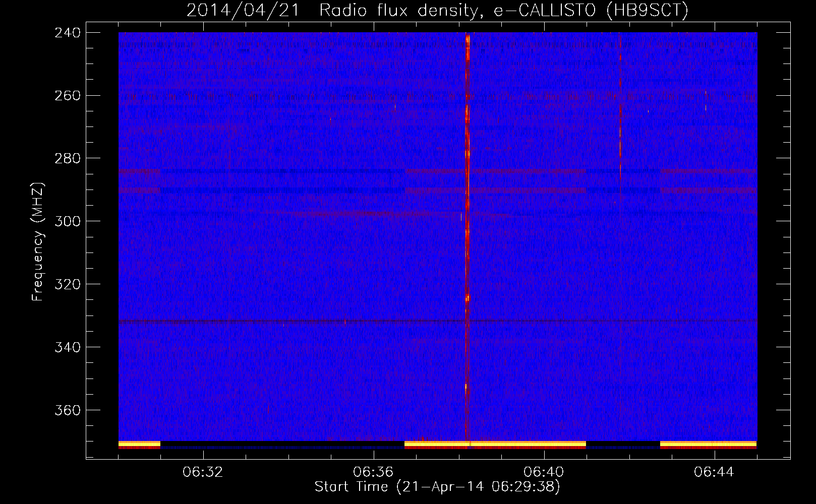Click the 320 frequency tick label

pyautogui.click(x=68, y=285)
